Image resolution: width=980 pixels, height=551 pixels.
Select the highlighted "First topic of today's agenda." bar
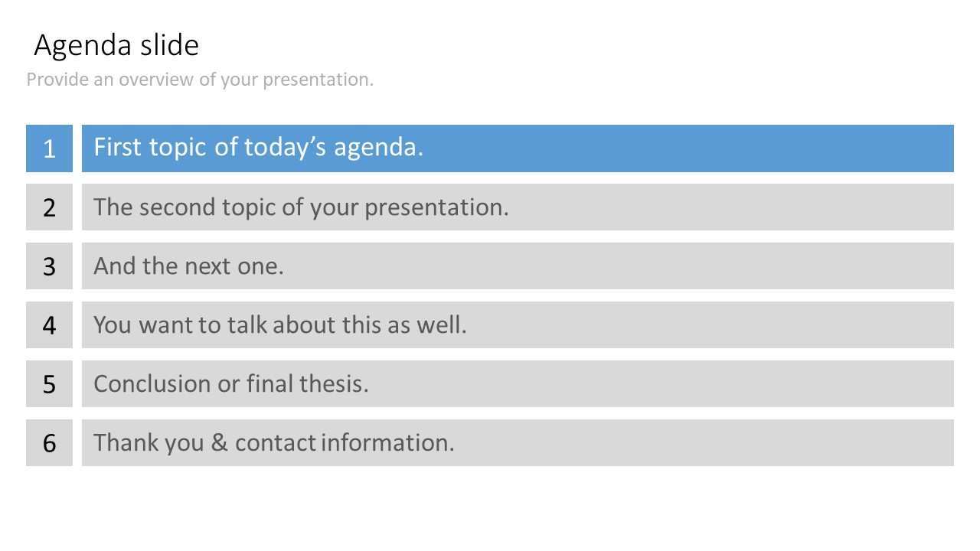point(518,148)
